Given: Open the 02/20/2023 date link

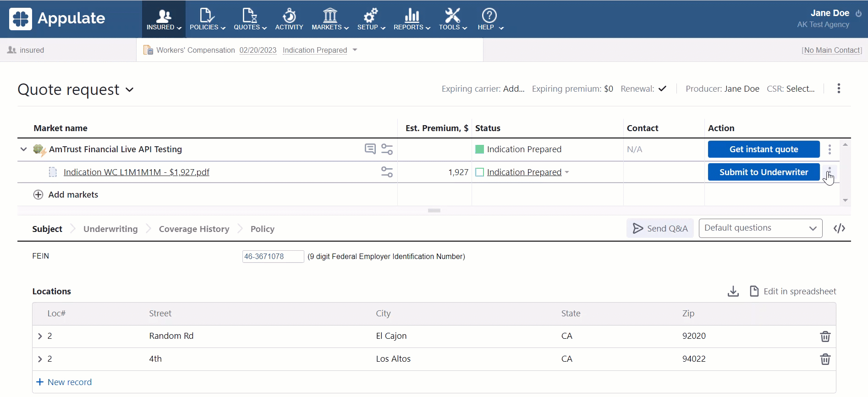Looking at the screenshot, I should 258,50.
